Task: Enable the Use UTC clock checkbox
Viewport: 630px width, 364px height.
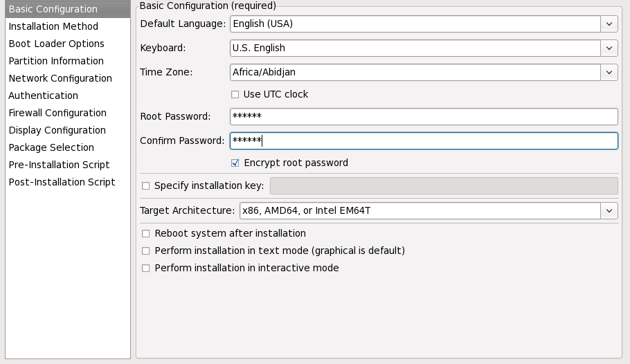Action: pos(235,94)
